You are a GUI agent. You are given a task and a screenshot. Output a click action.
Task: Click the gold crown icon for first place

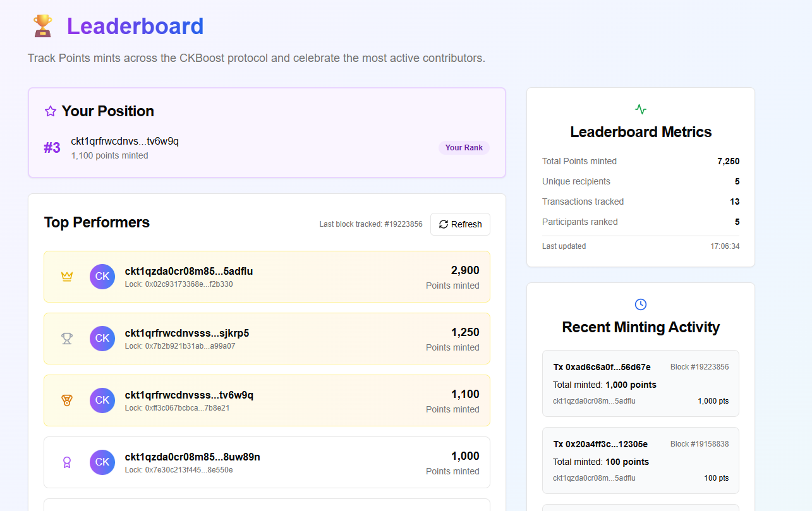coord(67,277)
